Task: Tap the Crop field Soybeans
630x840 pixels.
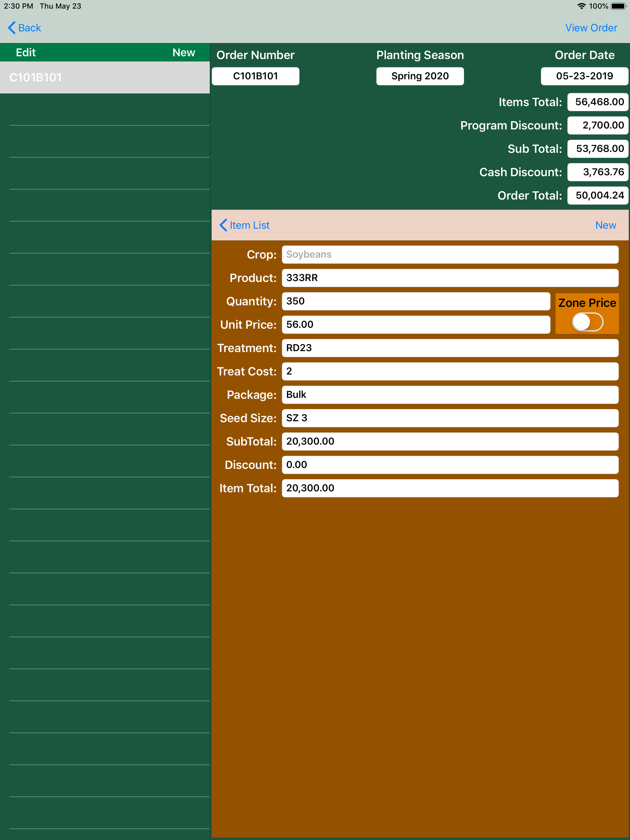Action: pos(450,255)
